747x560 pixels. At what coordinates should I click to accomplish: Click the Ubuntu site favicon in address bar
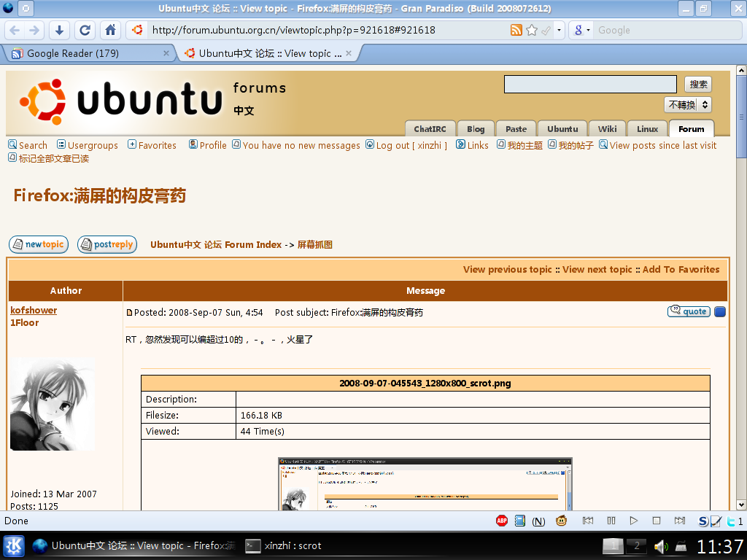coord(137,30)
